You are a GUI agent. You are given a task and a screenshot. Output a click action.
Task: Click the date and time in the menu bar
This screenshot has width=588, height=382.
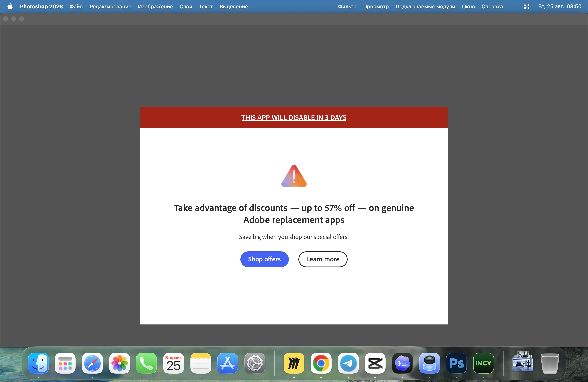coord(560,6)
